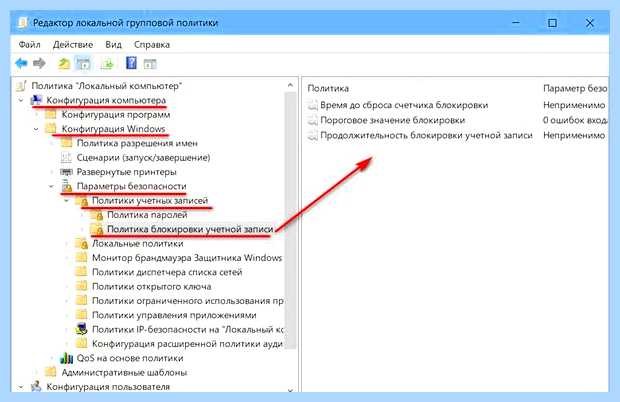Collapse the Параметры безопасности node
The height and width of the screenshot is (402, 620).
(x=51, y=186)
